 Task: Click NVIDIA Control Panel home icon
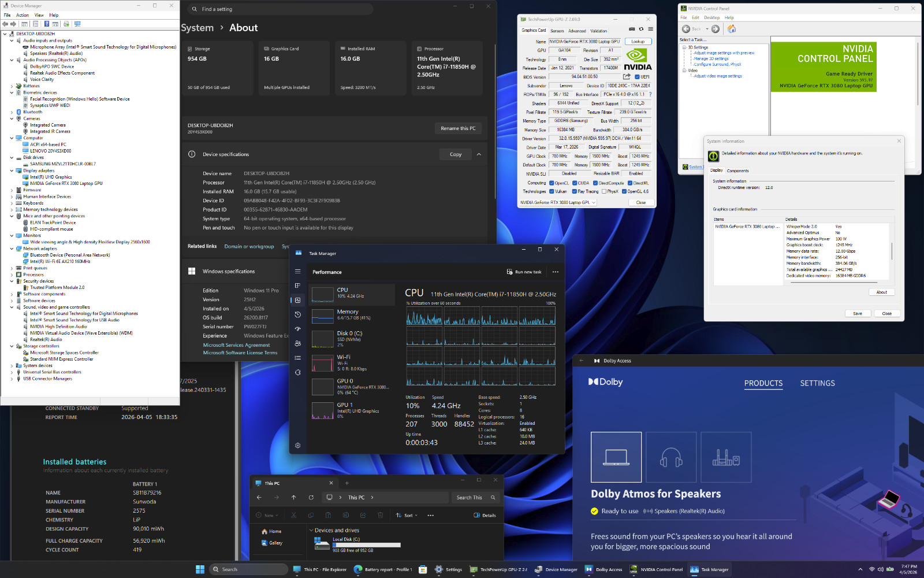click(732, 29)
